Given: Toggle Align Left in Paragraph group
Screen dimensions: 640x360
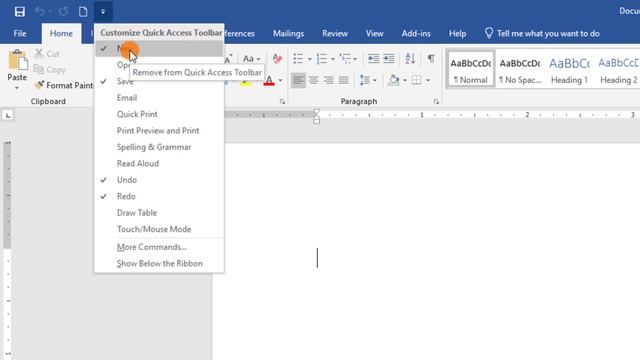Looking at the screenshot, I should (298, 80).
